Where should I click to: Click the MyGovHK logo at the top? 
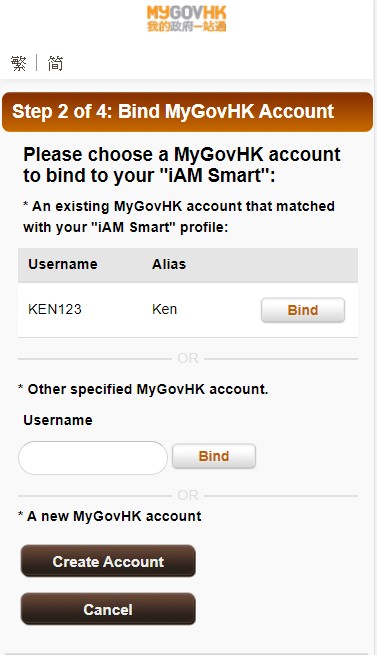(186, 19)
